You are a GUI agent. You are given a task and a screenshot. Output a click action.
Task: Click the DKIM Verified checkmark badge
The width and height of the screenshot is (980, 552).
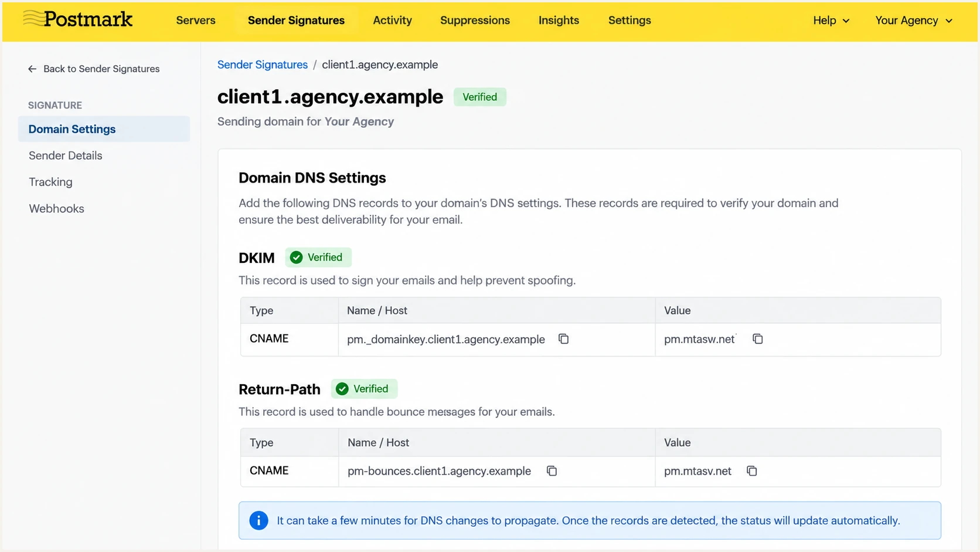click(318, 258)
